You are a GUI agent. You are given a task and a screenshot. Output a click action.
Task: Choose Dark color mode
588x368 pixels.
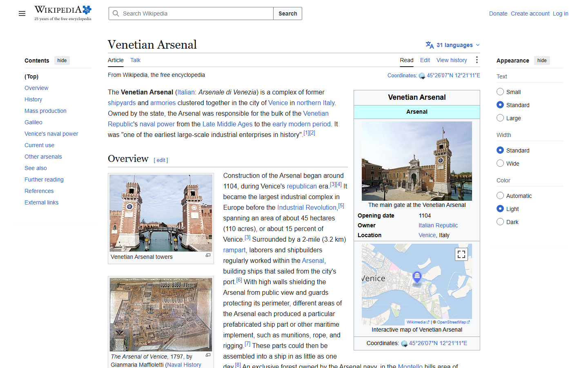[x=500, y=222]
